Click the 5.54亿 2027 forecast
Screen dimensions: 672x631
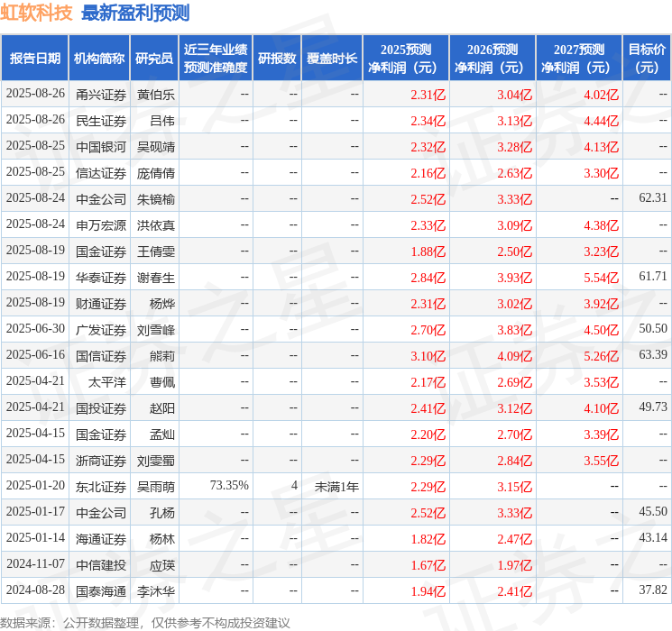click(602, 278)
